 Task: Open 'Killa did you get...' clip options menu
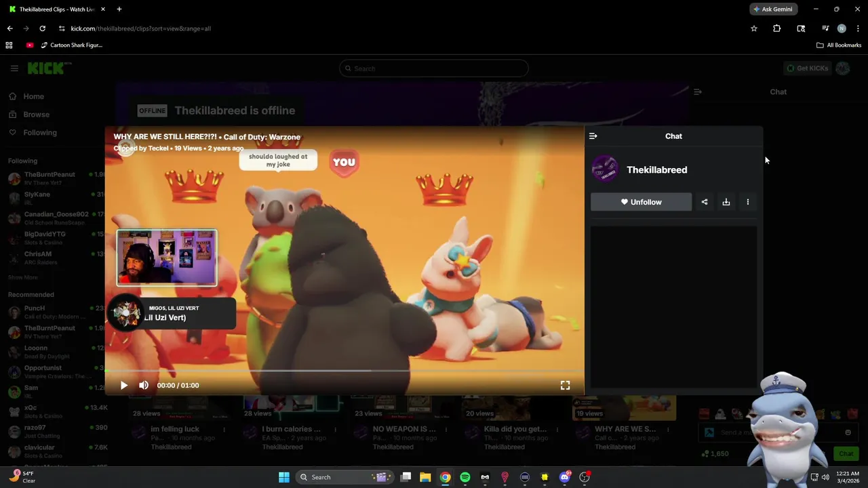pyautogui.click(x=557, y=429)
